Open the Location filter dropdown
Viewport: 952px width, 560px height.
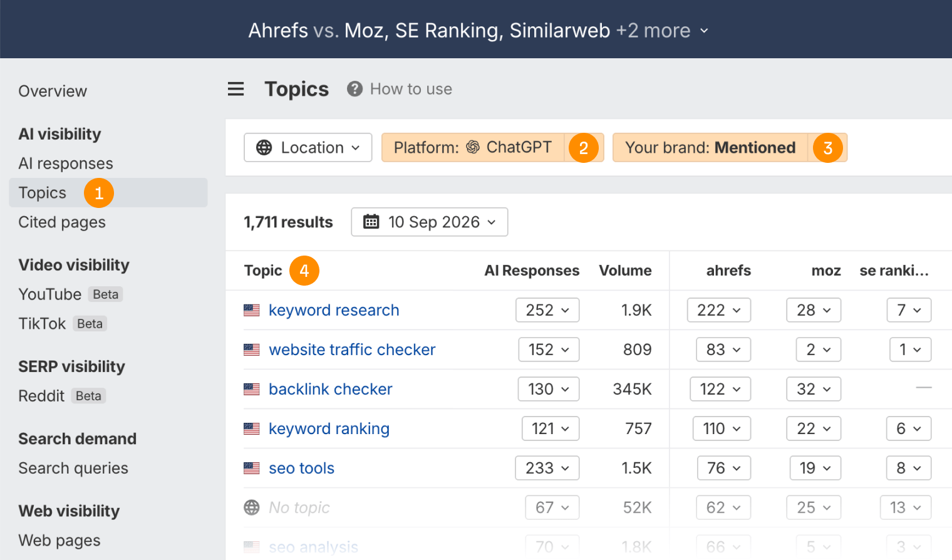pyautogui.click(x=308, y=147)
